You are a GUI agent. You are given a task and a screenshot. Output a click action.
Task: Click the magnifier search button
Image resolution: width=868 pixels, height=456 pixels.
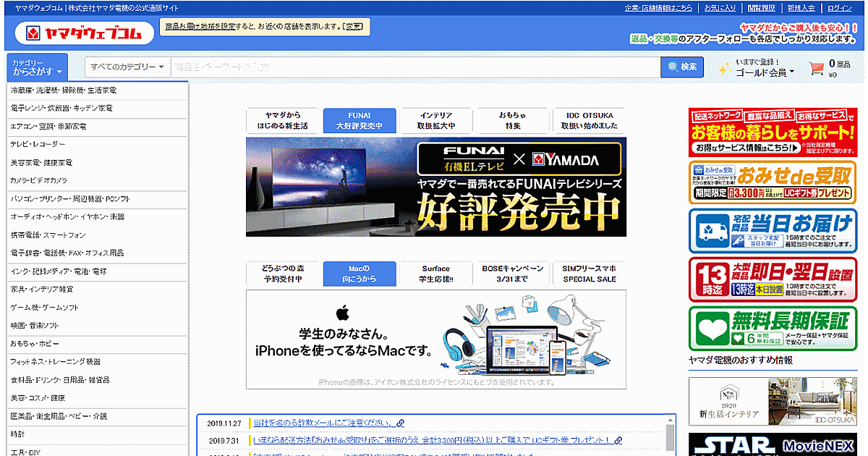(x=682, y=67)
